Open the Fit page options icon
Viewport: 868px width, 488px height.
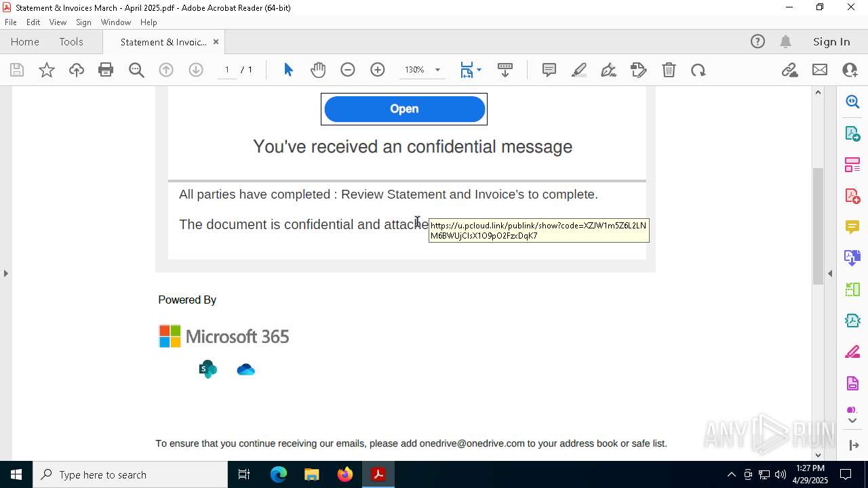471,70
